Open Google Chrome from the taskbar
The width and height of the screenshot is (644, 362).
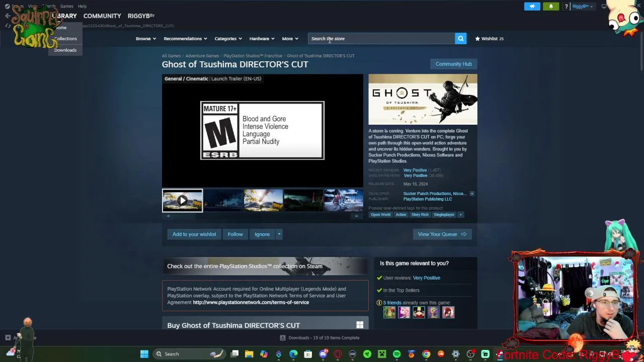426,354
